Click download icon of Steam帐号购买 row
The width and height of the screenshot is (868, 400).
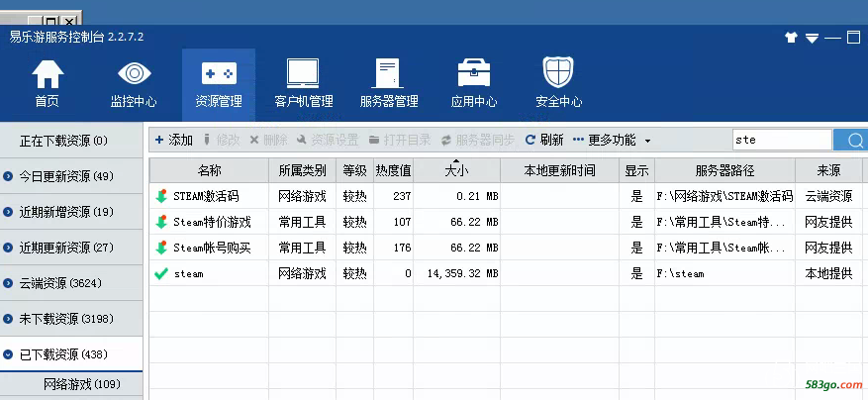tap(161, 248)
